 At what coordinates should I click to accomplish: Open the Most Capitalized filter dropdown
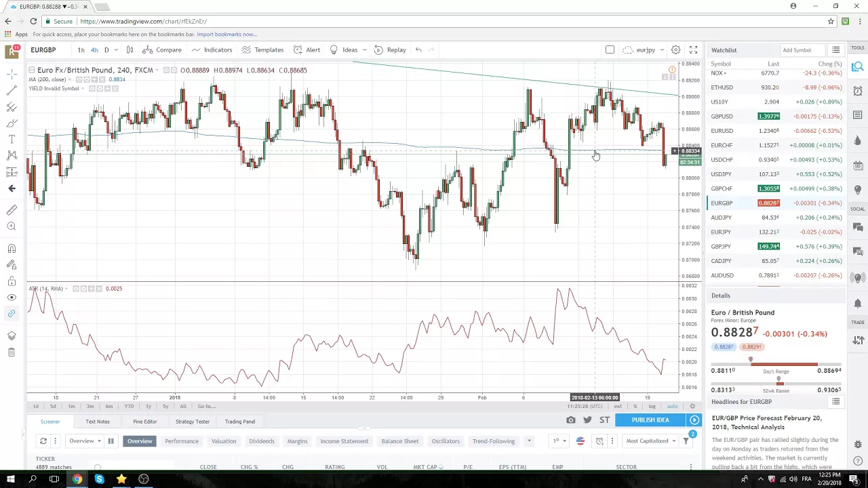point(651,441)
